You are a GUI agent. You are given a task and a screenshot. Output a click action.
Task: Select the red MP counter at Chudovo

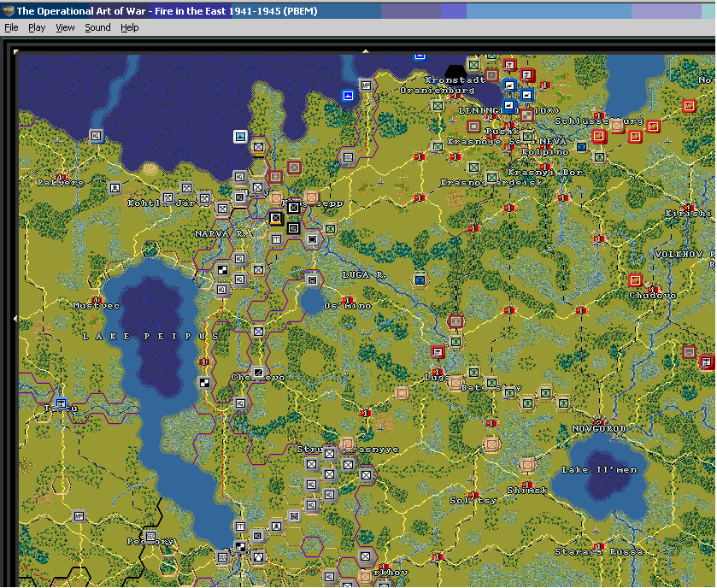(x=635, y=279)
